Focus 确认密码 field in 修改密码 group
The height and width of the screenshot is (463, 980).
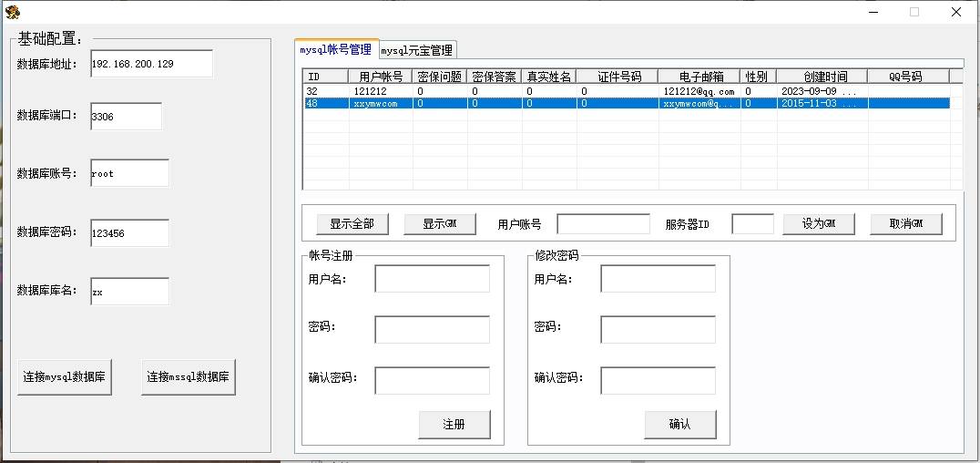coord(658,380)
